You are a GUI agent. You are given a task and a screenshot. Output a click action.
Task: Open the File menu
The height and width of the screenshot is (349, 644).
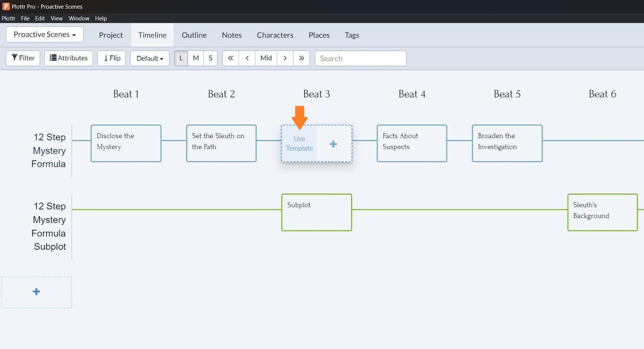[x=25, y=18]
